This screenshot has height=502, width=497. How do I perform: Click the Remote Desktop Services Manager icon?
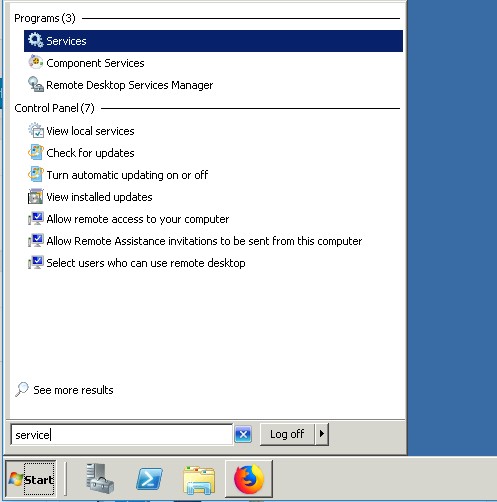[x=36, y=84]
